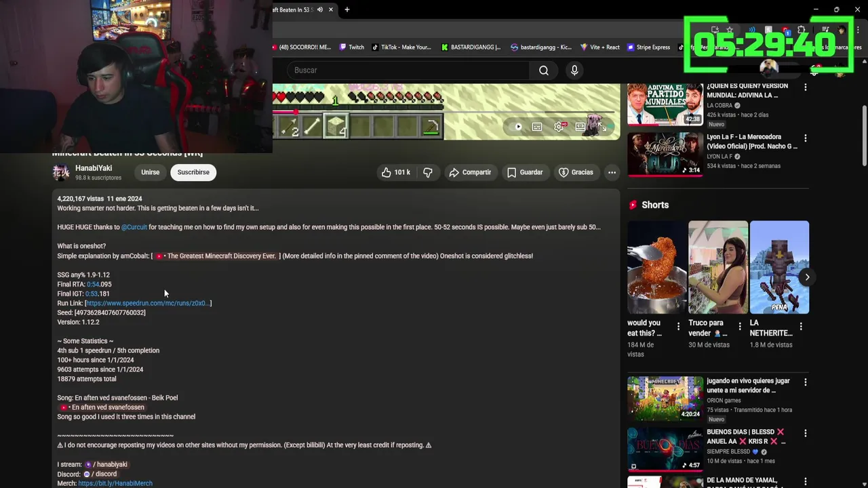The image size is (868, 488).
Task: Open The Greatest Minecraft Discovery Ever link
Action: point(216,256)
